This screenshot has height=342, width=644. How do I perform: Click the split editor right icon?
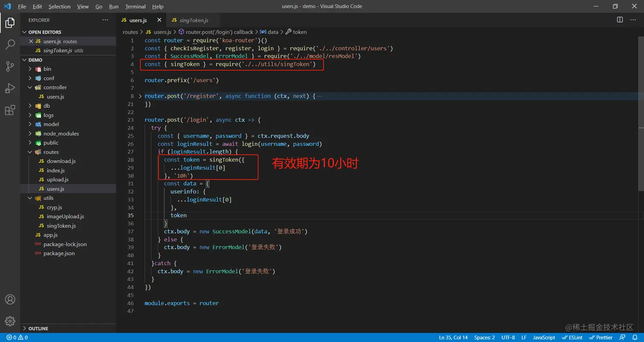click(x=620, y=20)
